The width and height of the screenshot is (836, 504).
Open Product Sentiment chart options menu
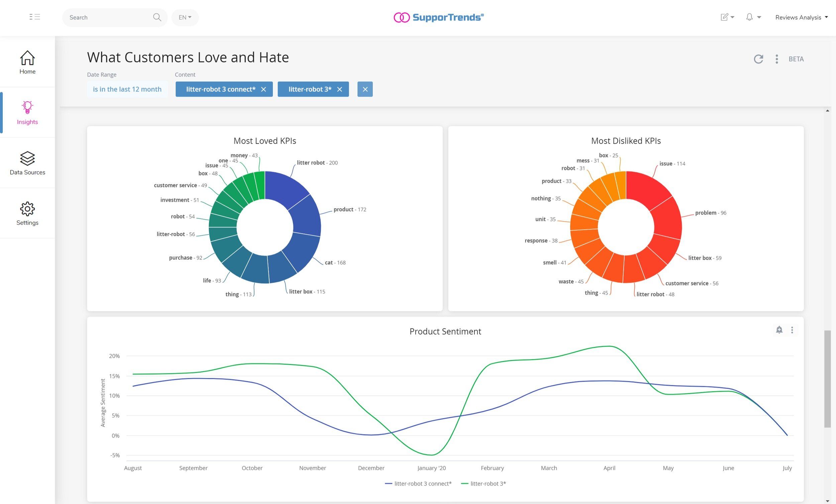792,330
